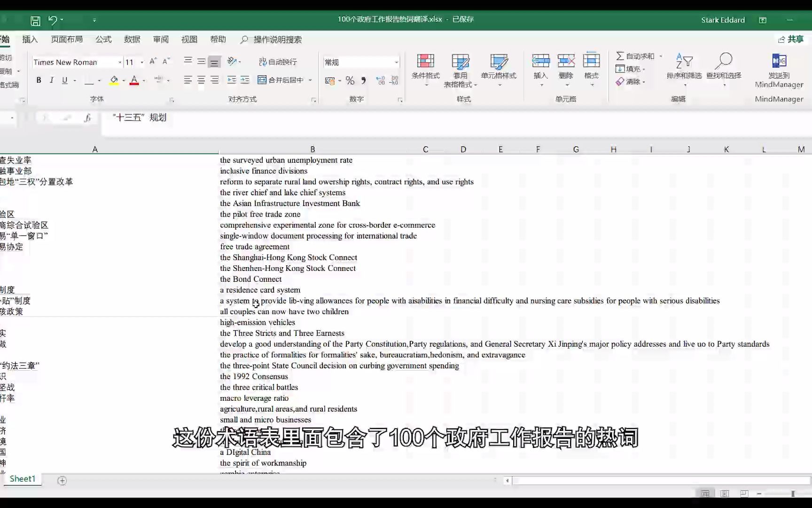Click the 操作说明搜索 search box
The width and height of the screenshot is (812, 508).
pyautogui.click(x=271, y=40)
